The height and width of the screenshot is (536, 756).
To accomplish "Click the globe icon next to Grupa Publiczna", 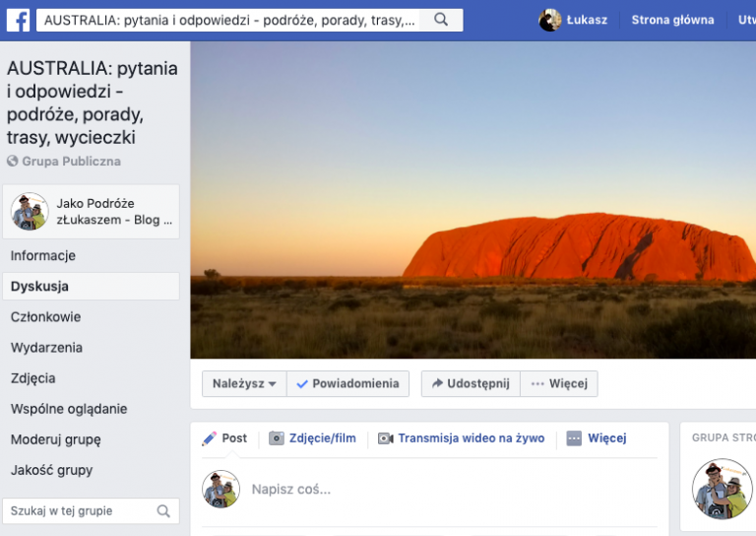I will pyautogui.click(x=13, y=161).
